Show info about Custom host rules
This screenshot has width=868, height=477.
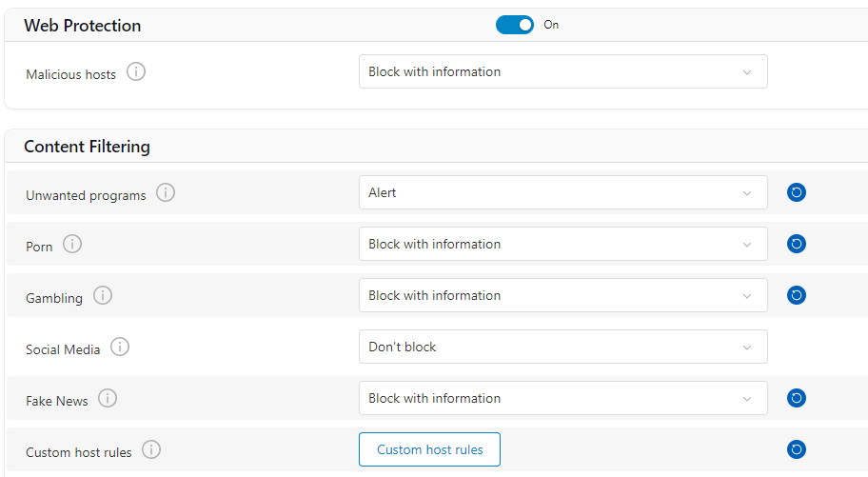[x=151, y=449]
